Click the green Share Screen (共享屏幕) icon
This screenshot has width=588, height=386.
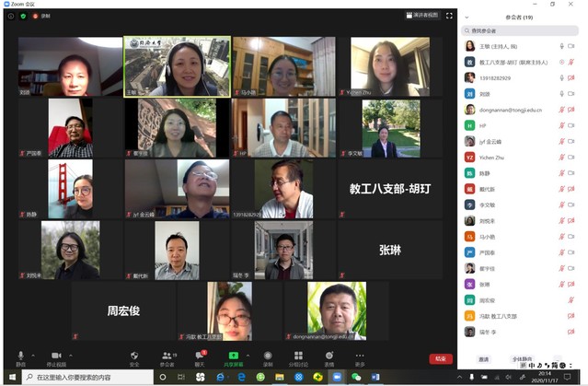(233, 355)
